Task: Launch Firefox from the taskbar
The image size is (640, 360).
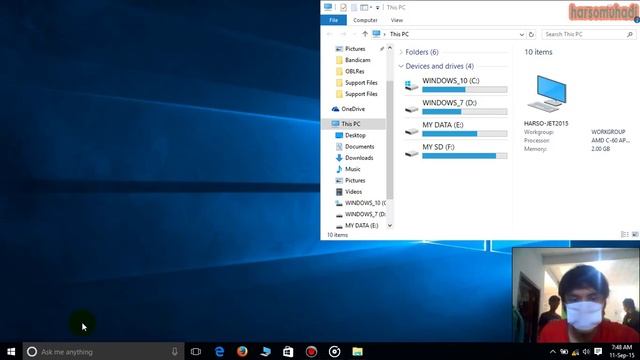Action: click(242, 351)
